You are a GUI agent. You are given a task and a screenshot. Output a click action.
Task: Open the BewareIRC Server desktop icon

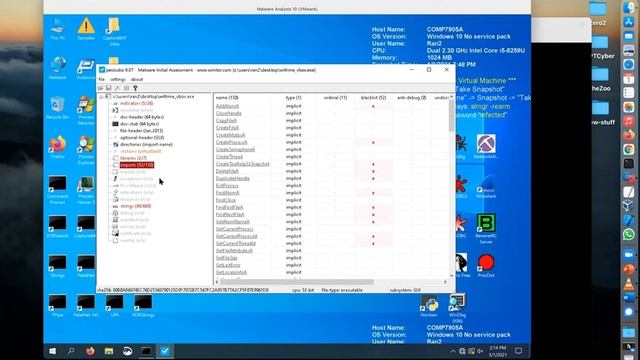pos(486,229)
